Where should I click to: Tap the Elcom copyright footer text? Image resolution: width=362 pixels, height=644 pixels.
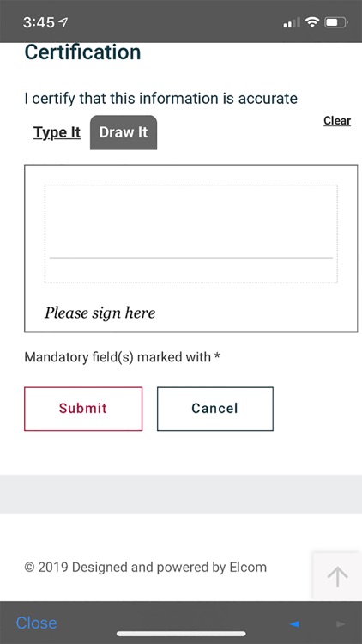pyautogui.click(x=145, y=568)
